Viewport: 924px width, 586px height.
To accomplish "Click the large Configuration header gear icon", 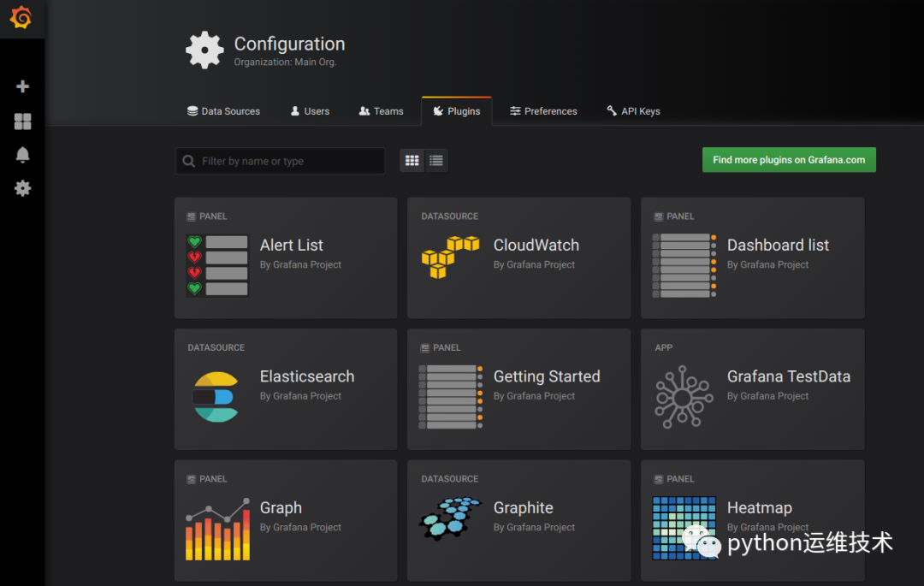I will pyautogui.click(x=204, y=50).
